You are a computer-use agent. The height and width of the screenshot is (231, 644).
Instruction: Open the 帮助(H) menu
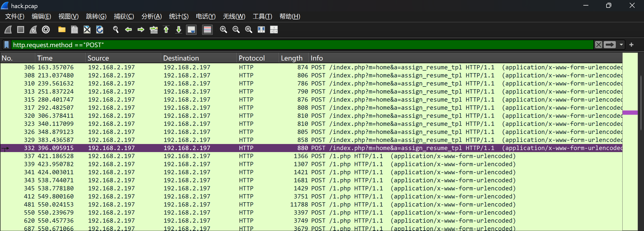point(290,16)
